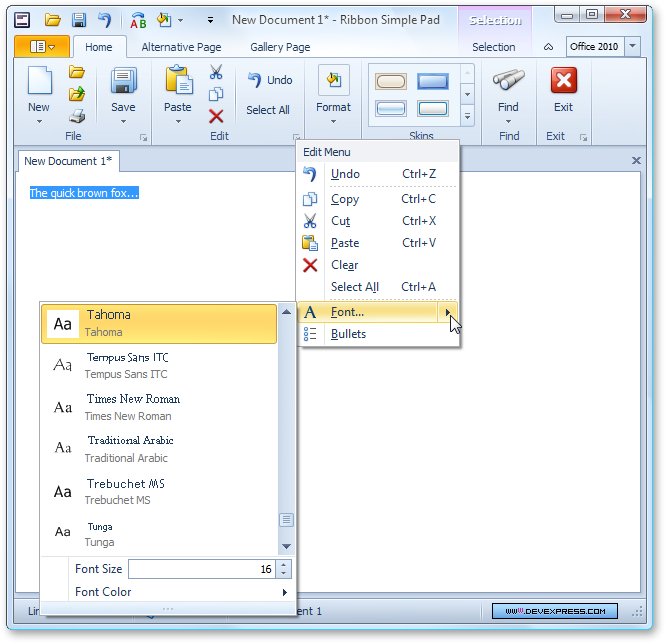Screen dimensions: 666x644
Task: Select the Trebuchet MS font entry
Action: click(x=159, y=491)
